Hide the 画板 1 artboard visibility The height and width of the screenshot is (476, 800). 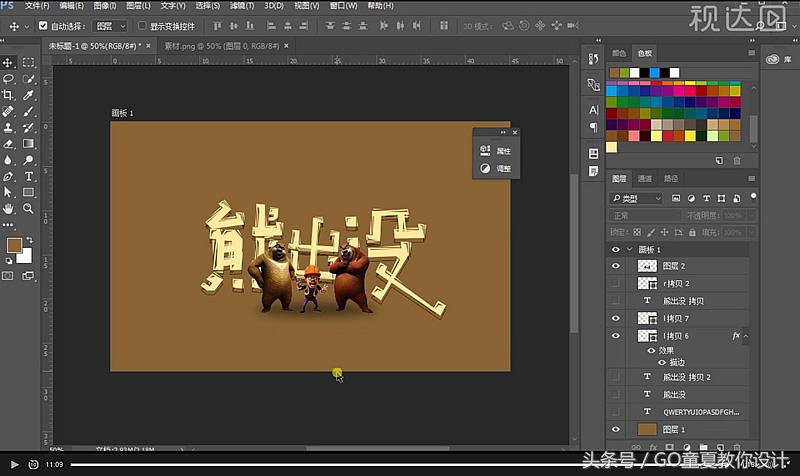click(616, 249)
